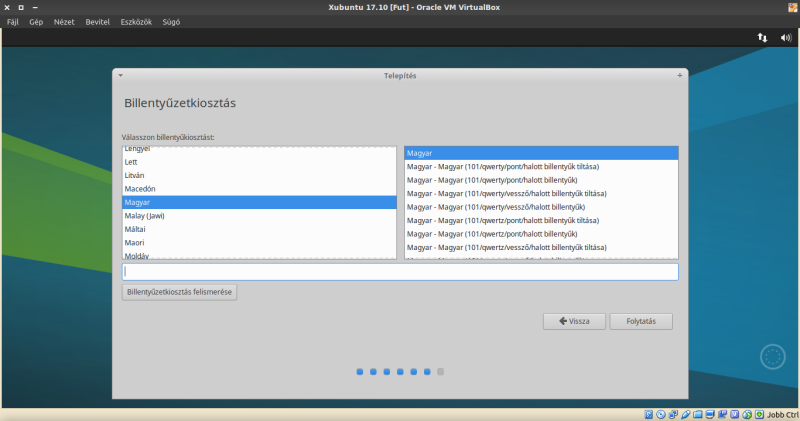Click the network indicator icon in guest top panel
Image resolution: width=800 pixels, height=421 pixels.
pyautogui.click(x=762, y=37)
